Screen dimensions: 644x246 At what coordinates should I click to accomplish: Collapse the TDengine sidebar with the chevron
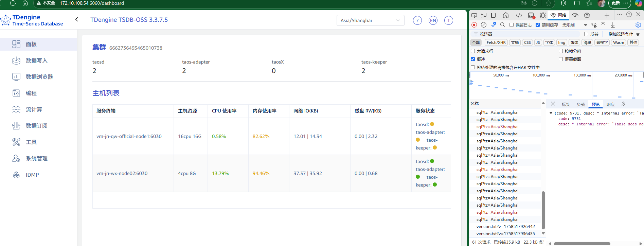coord(77,20)
